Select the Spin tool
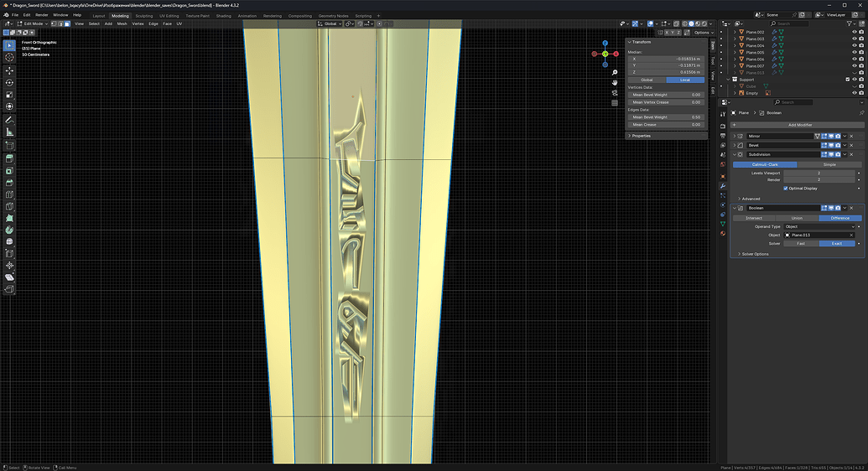 9,230
